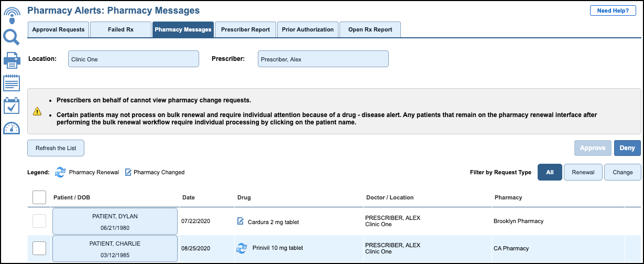This screenshot has height=264, width=644.
Task: Click the wireless person icon in sidebar
Action: point(12,15)
